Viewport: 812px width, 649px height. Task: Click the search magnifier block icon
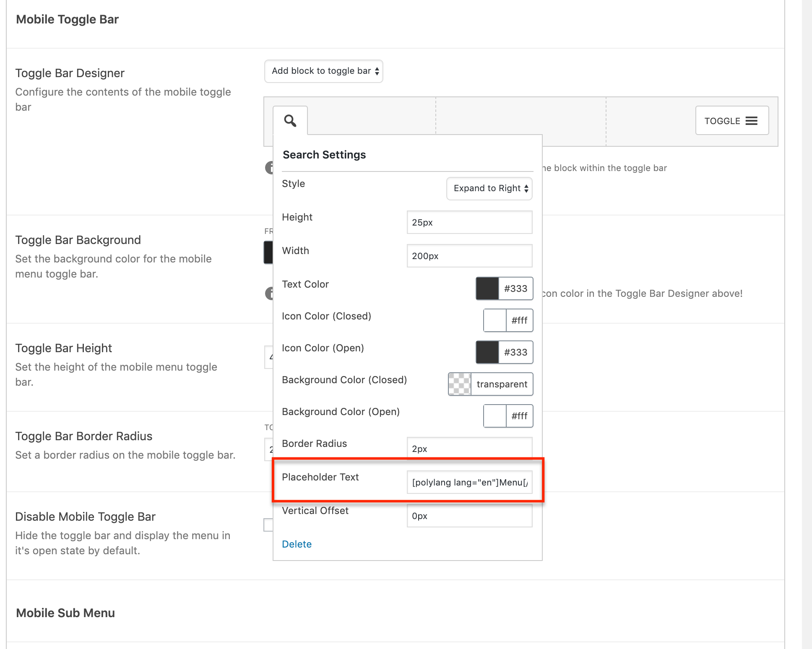[290, 121]
